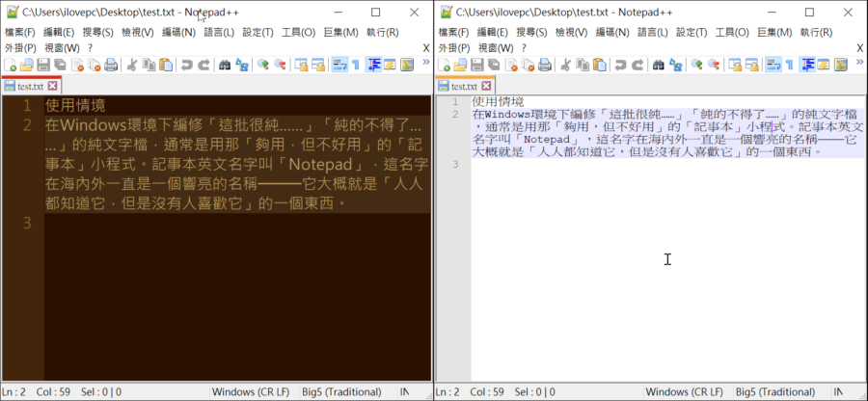Open 設定(T) menu in the right window
The image size is (868, 401).
coord(692,32)
